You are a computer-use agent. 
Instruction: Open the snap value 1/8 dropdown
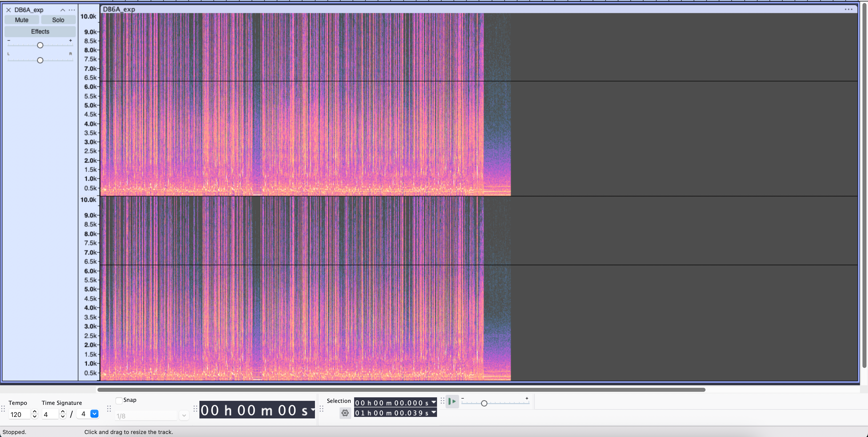coord(184,415)
